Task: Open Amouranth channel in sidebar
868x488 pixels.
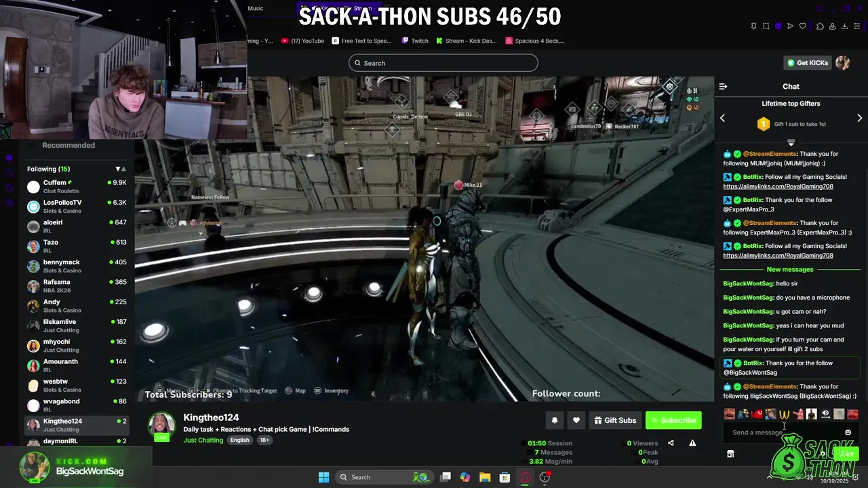Action: pyautogui.click(x=77, y=365)
